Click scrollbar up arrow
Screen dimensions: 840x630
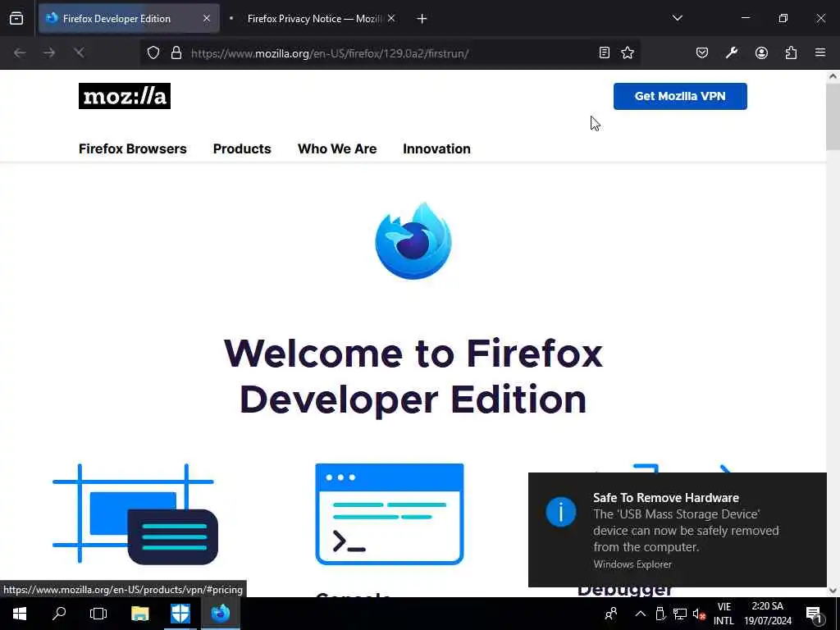coord(833,76)
